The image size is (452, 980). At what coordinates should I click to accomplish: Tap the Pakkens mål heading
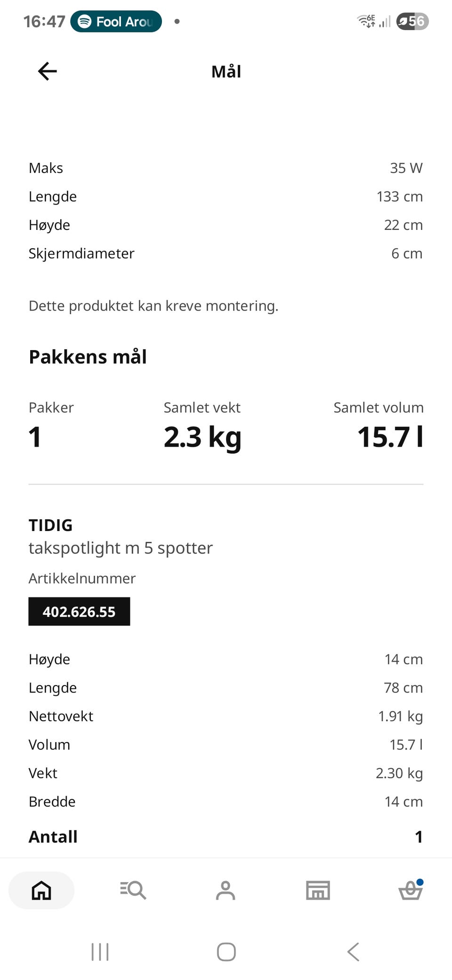click(x=88, y=357)
